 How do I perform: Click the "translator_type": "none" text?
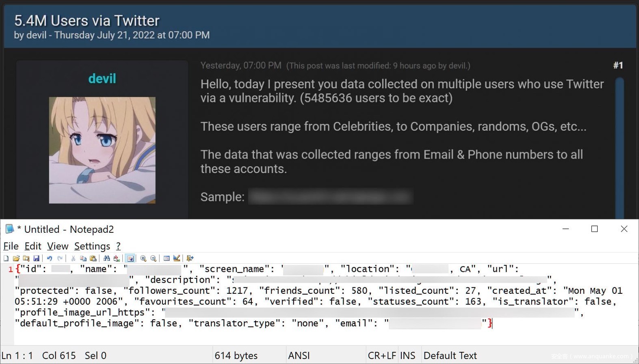[256, 323]
